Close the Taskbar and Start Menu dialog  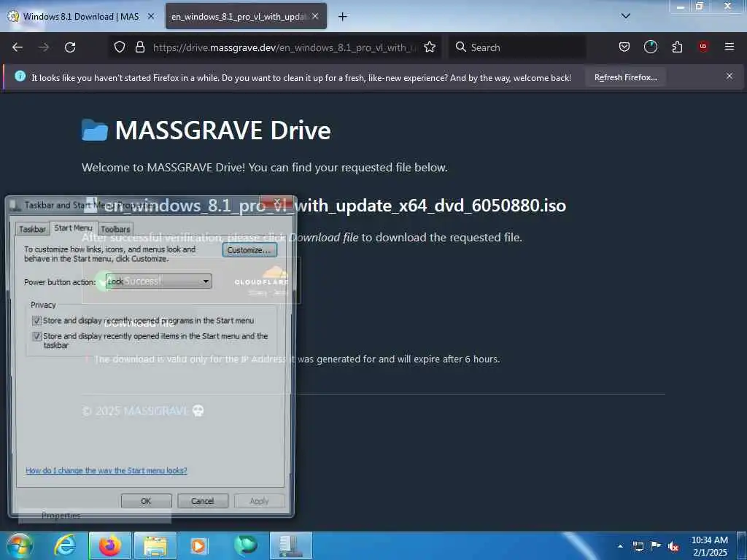point(276,203)
